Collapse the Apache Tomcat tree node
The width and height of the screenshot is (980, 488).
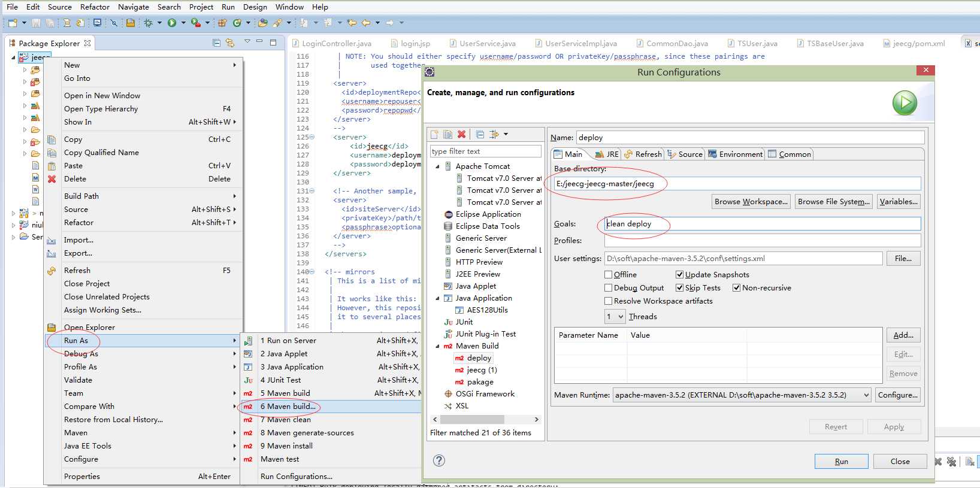point(437,166)
